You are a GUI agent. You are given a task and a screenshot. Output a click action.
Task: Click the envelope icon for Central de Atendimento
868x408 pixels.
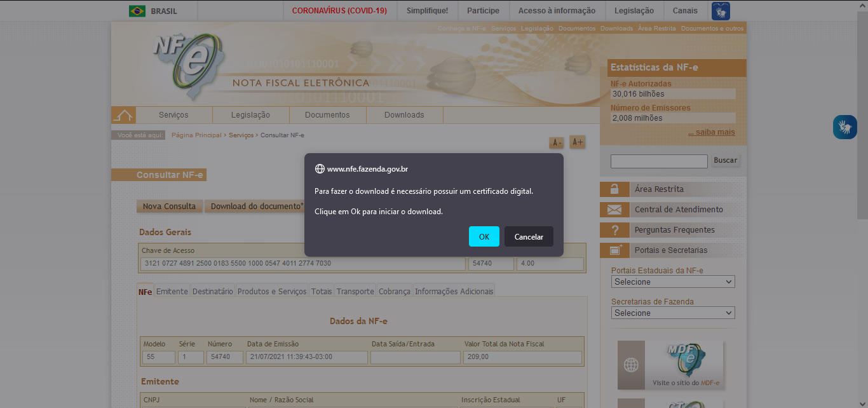(x=614, y=210)
